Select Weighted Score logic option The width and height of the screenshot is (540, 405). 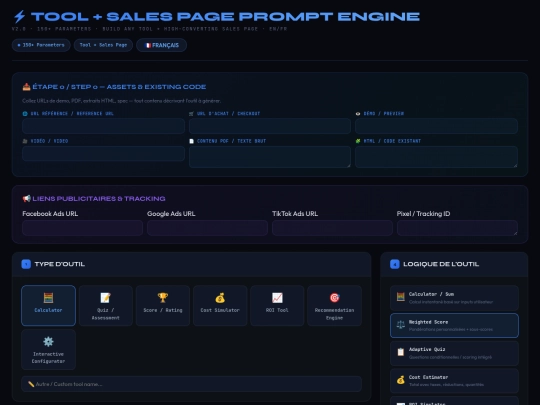pos(454,325)
